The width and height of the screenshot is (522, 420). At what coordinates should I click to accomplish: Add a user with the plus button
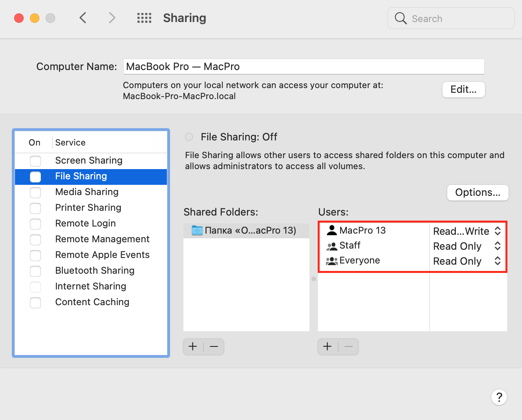point(328,346)
